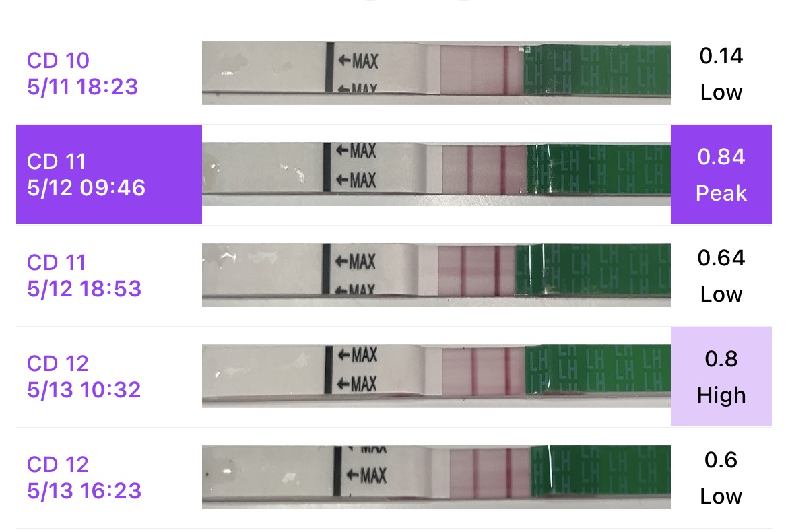Tap the 0.6 ratio value
This screenshot has width=788, height=532.
(721, 460)
